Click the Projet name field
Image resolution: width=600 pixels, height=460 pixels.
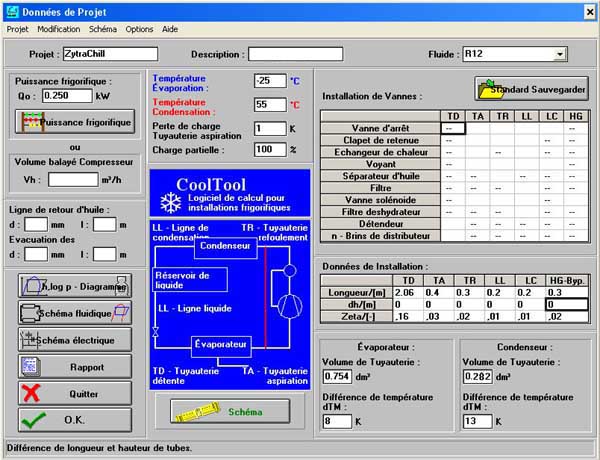click(110, 54)
